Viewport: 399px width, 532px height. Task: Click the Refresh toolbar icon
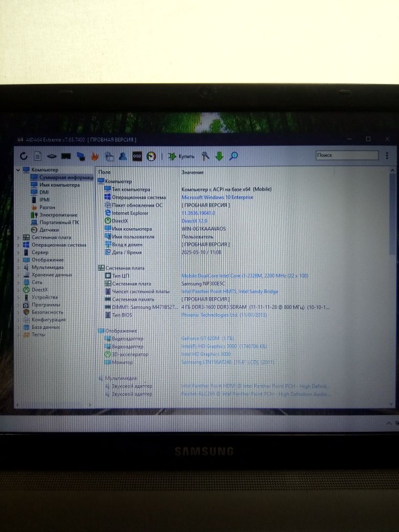(x=24, y=156)
